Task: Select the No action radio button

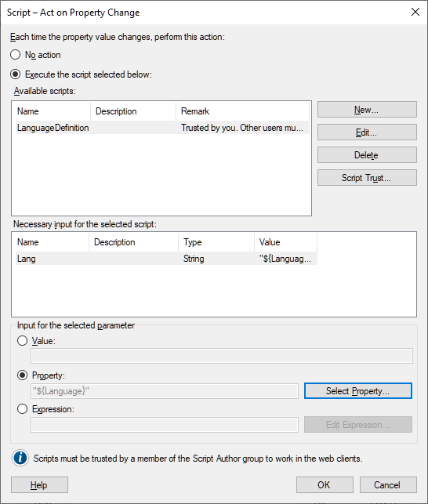Action: point(16,55)
